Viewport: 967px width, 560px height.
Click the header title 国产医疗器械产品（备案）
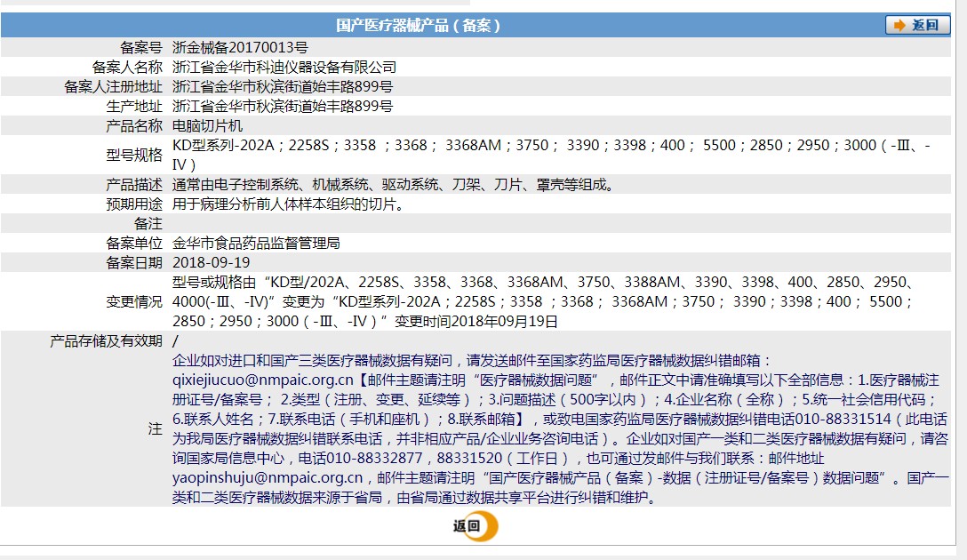pos(418,25)
